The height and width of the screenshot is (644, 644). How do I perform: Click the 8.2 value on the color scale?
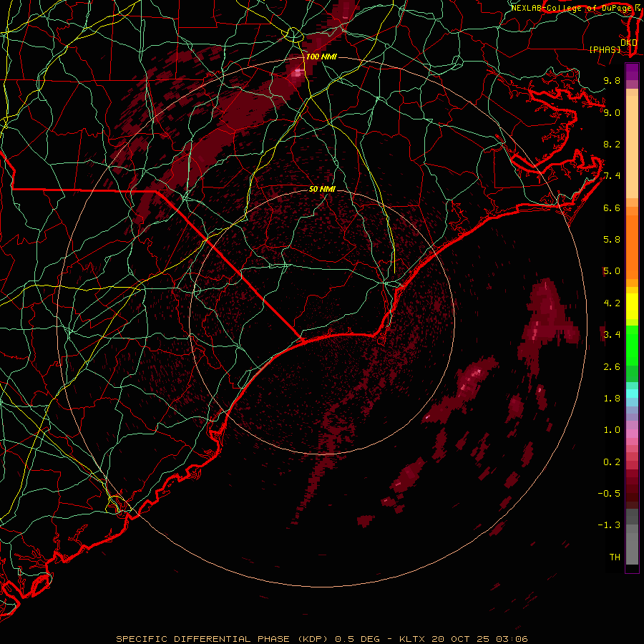(x=612, y=144)
